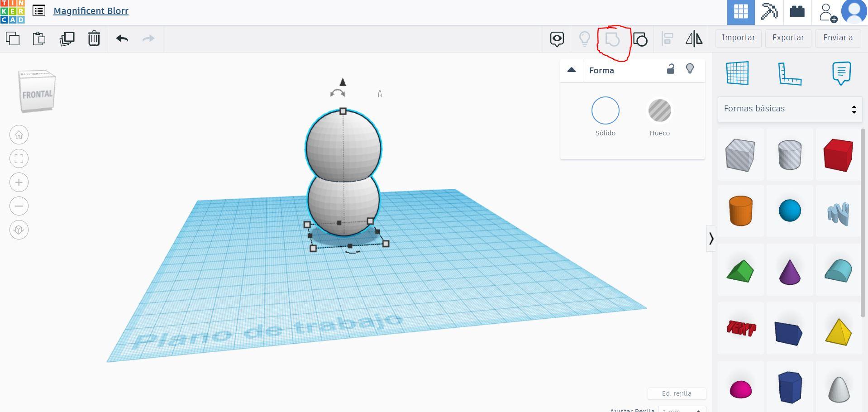Mirror the selected shape

coord(694,39)
